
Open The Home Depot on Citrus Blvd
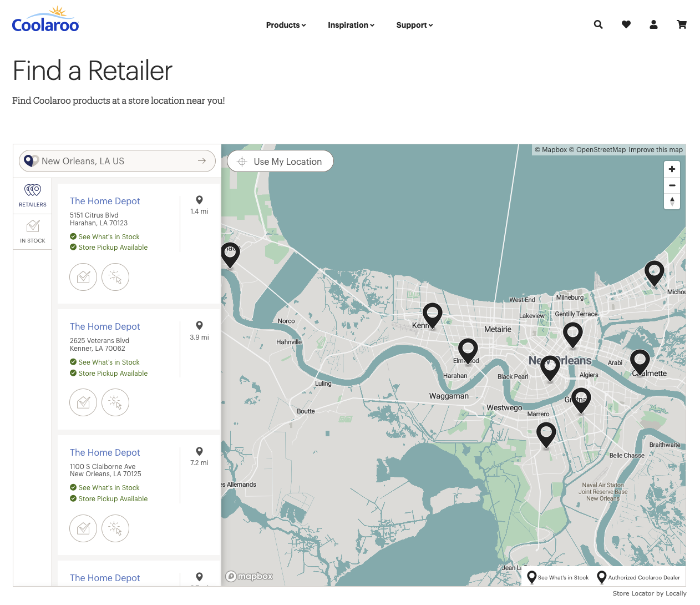pyautogui.click(x=105, y=201)
